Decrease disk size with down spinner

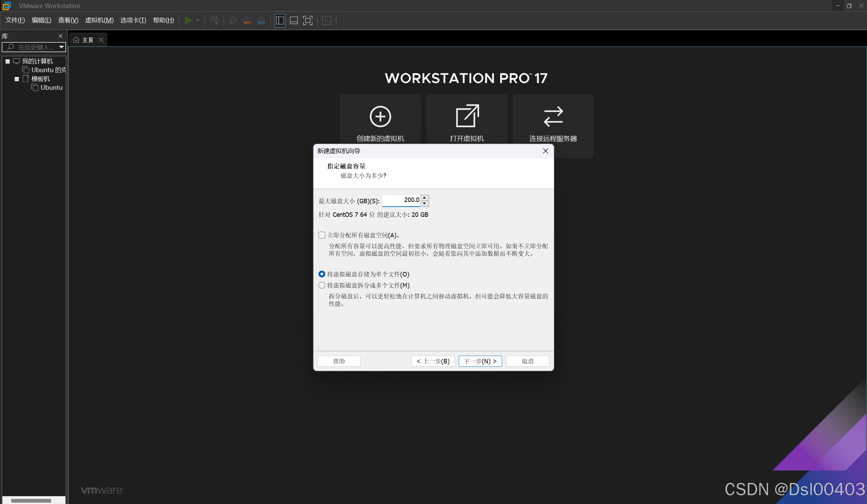pyautogui.click(x=425, y=203)
